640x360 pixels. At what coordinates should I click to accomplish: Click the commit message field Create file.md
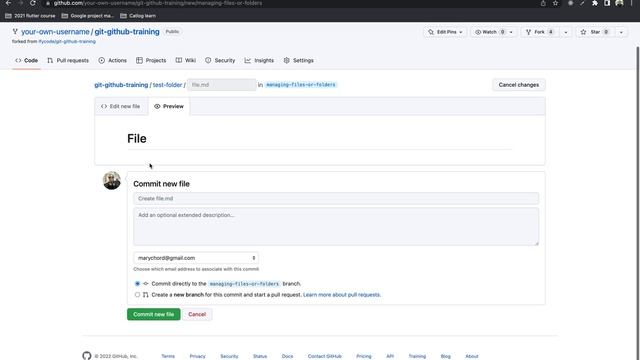tap(336, 198)
